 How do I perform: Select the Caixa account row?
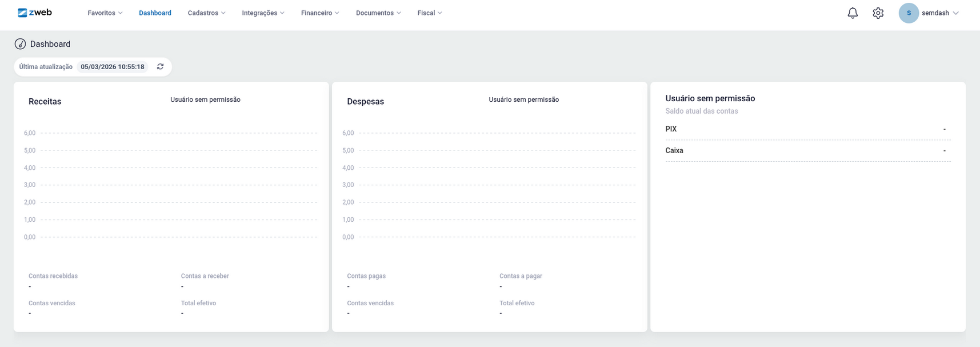[807, 151]
